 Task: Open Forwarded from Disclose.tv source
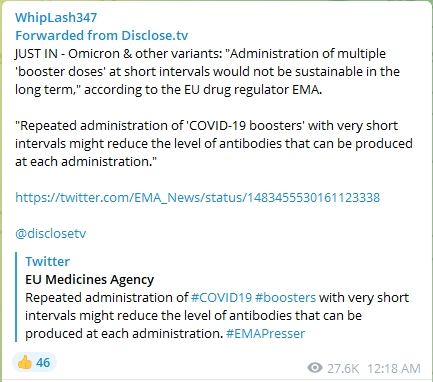pyautogui.click(x=102, y=35)
